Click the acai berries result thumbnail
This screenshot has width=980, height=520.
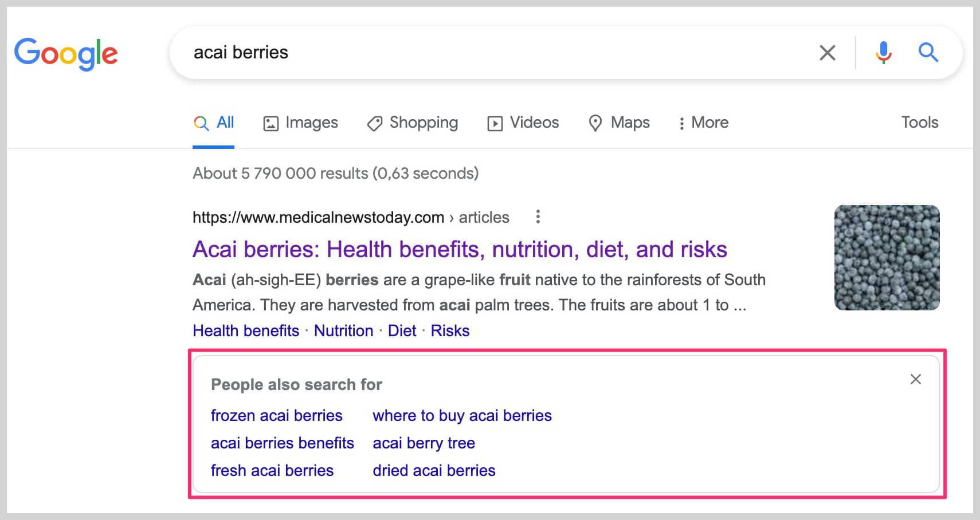tap(887, 257)
